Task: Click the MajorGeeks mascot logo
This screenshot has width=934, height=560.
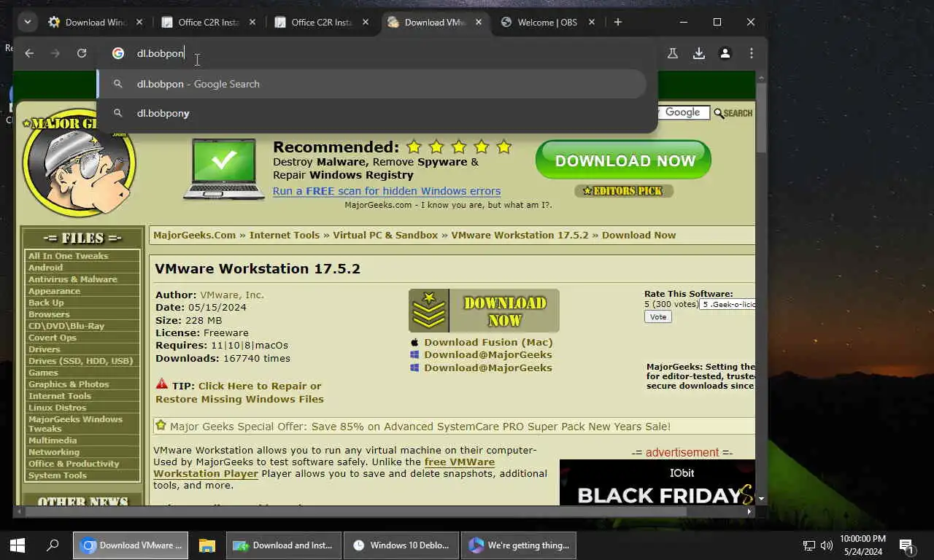Action: pyautogui.click(x=79, y=164)
